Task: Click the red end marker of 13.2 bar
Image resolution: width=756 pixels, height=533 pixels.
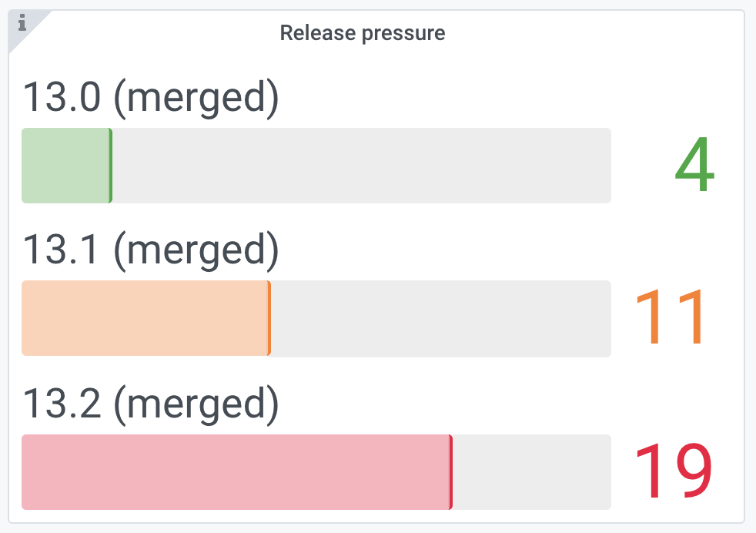Action: [x=451, y=471]
